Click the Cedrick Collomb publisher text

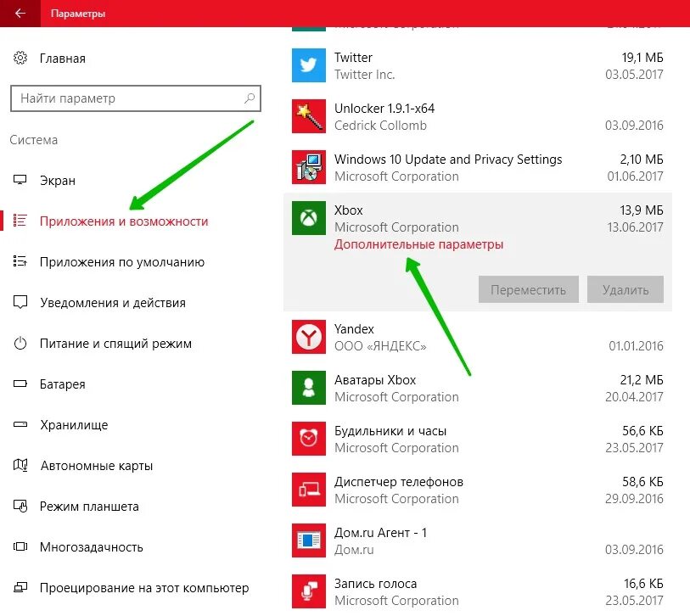pos(380,126)
